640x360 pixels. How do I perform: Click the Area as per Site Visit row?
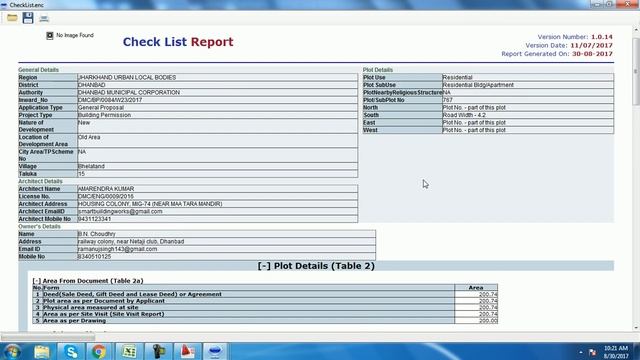pyautogui.click(x=265, y=314)
